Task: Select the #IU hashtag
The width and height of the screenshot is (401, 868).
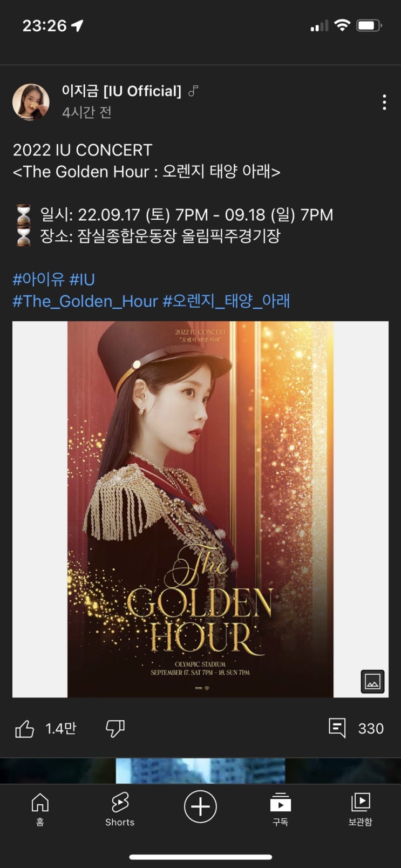Action: (82, 280)
